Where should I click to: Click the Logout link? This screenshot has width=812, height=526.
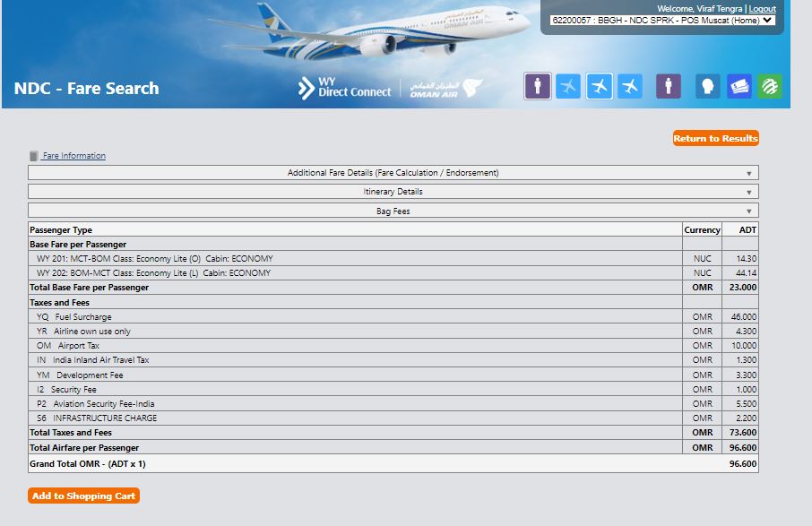[x=763, y=7]
